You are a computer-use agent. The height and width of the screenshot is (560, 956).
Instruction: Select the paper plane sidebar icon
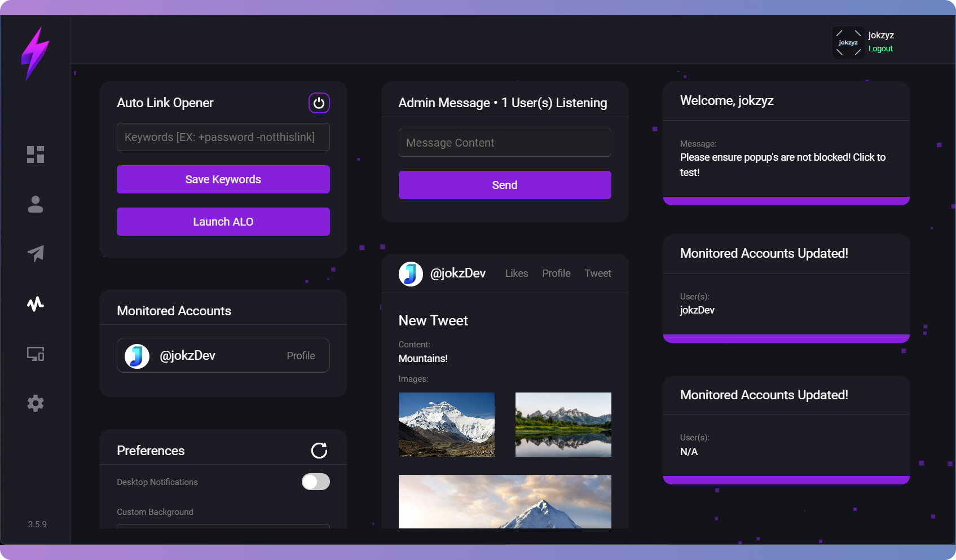coord(36,254)
